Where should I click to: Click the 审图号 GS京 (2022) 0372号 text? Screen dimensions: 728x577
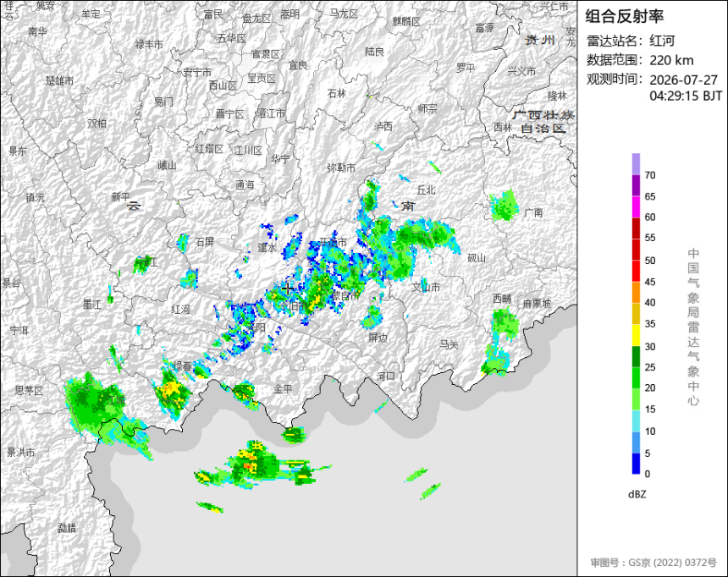(x=654, y=563)
